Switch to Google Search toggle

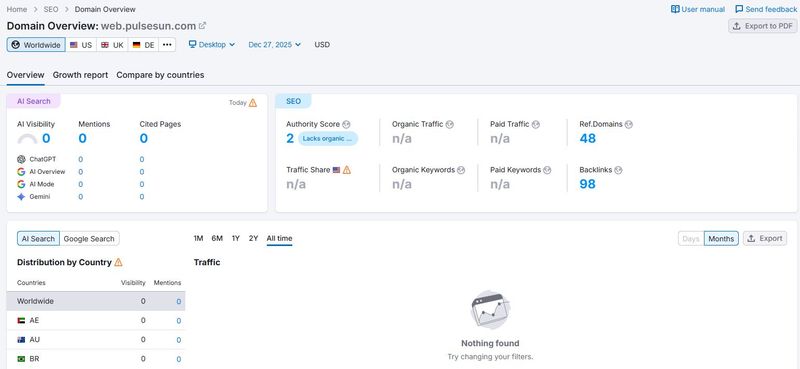pyautogui.click(x=89, y=238)
